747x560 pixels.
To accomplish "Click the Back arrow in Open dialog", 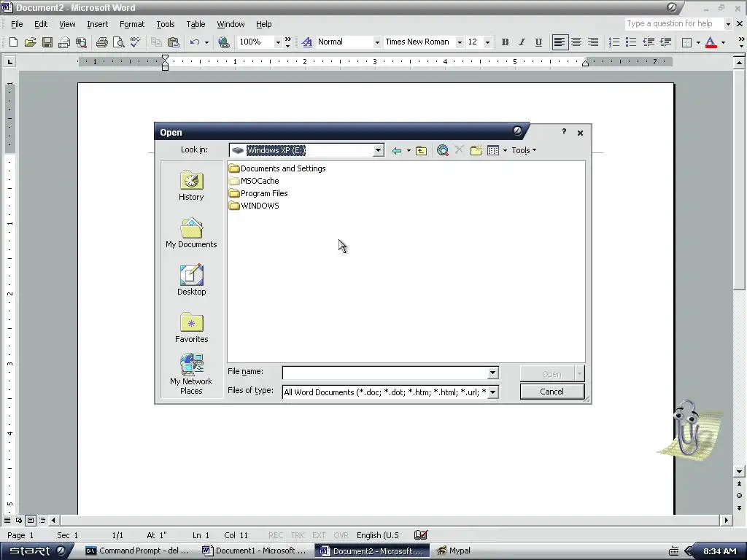I will pyautogui.click(x=396, y=150).
